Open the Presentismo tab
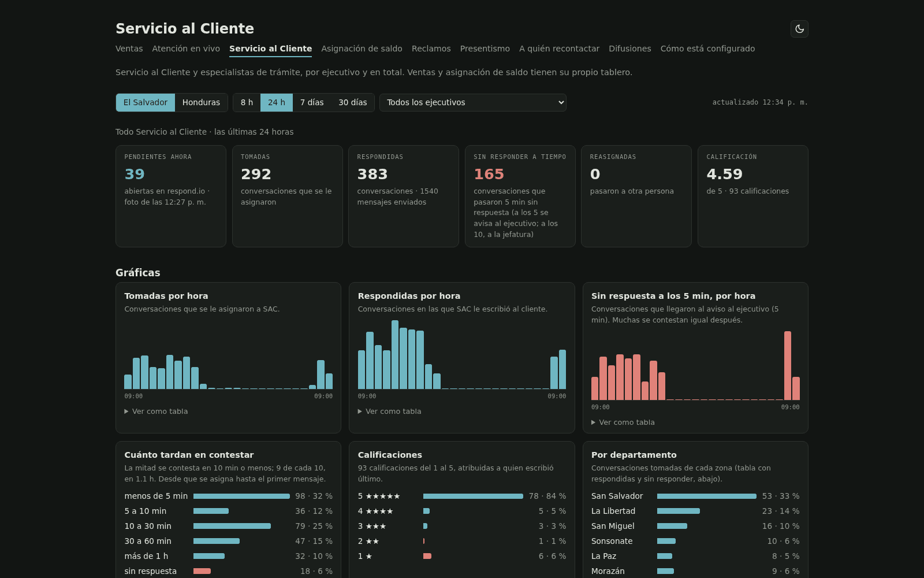The height and width of the screenshot is (578, 924). pyautogui.click(x=485, y=49)
